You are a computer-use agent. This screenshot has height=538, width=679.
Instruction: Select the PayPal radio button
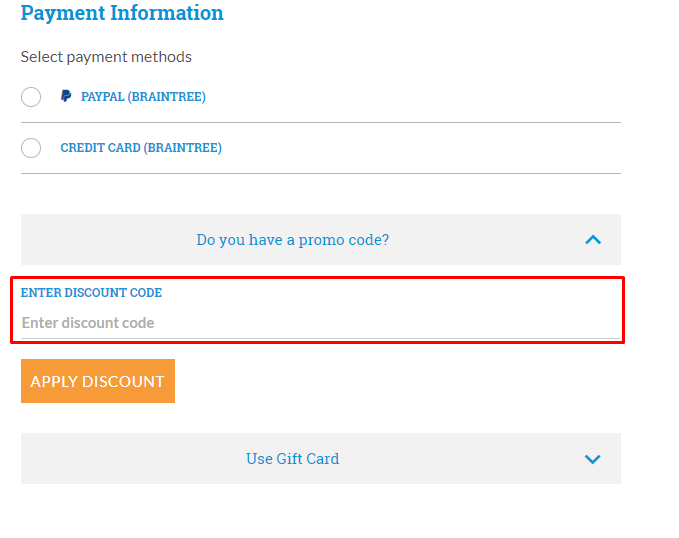click(x=31, y=97)
